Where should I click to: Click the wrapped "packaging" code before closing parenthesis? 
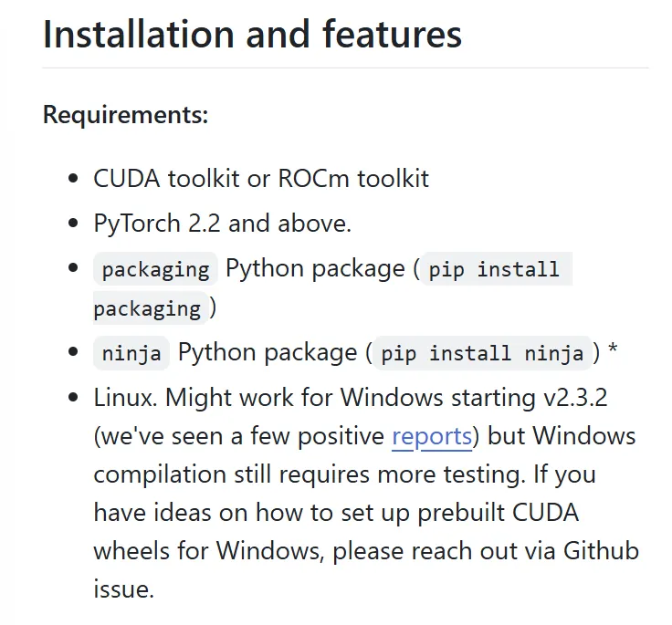(x=147, y=308)
